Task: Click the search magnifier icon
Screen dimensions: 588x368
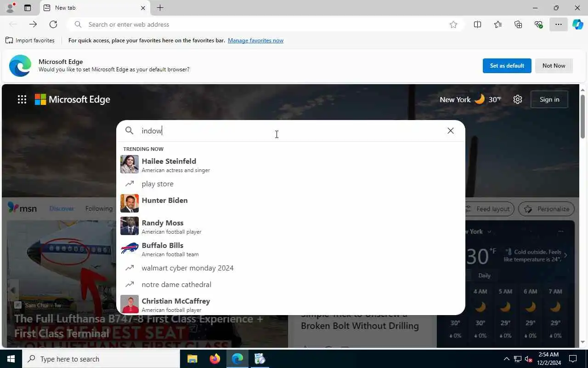Action: point(130,131)
